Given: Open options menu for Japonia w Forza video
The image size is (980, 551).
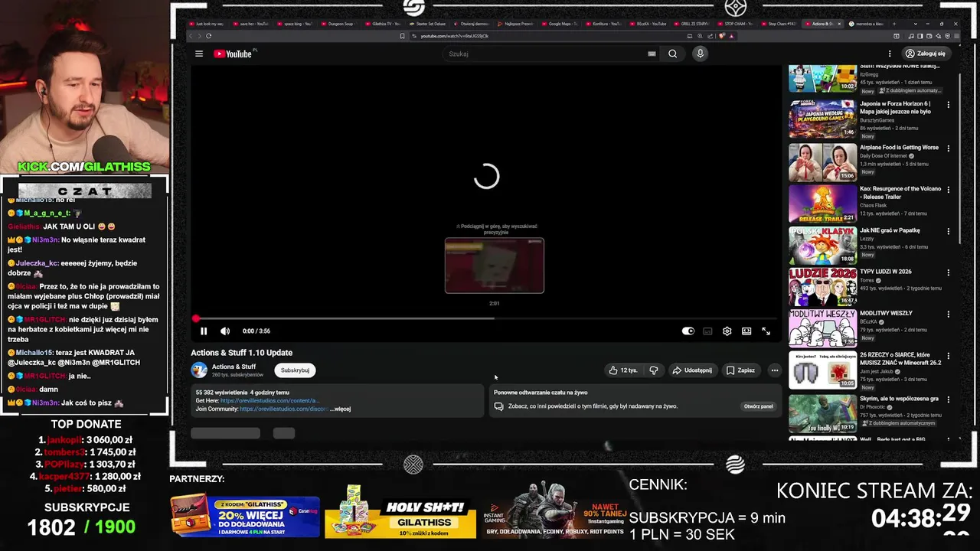Looking at the screenshot, I should pos(948,105).
